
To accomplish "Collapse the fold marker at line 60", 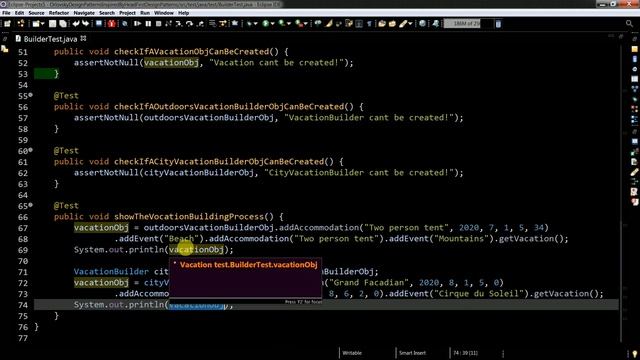I will (31, 150).
